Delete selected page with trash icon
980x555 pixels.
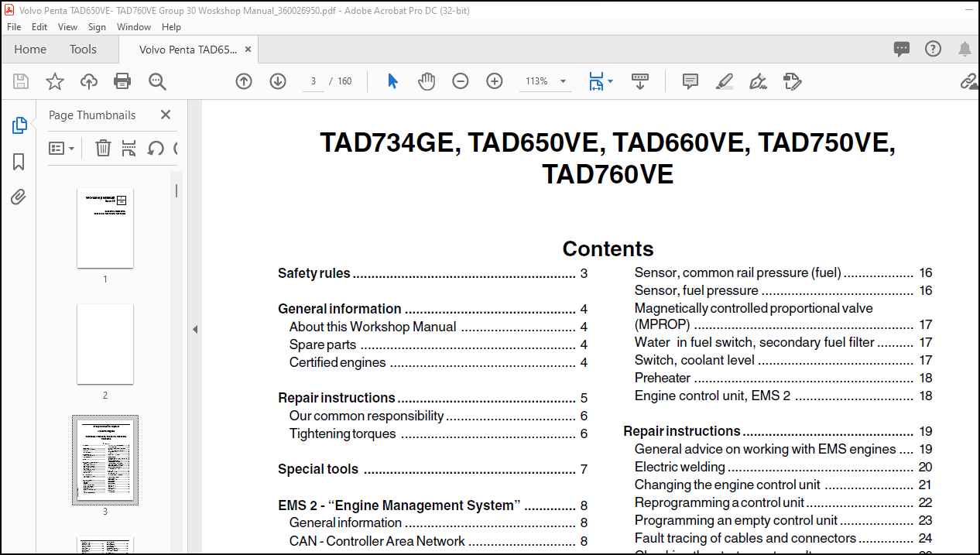[x=103, y=148]
